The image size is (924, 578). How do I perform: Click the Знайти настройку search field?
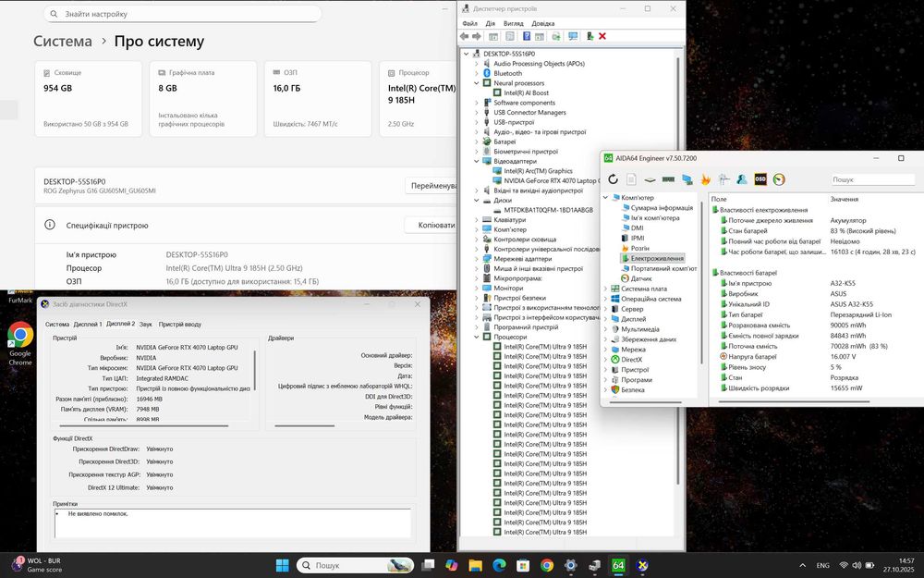(x=182, y=14)
